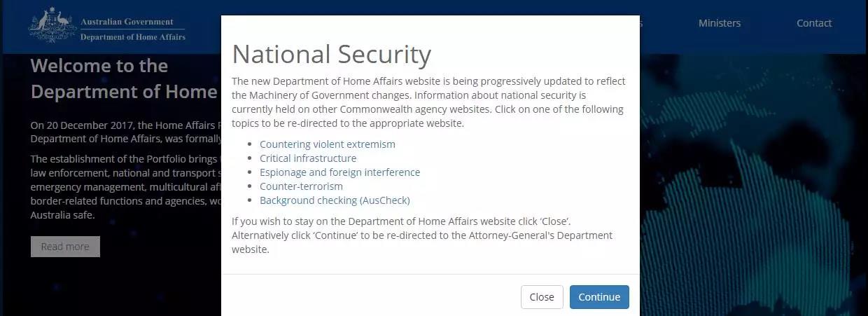Image resolution: width=868 pixels, height=316 pixels.
Task: Open the Ministers menu item
Action: tap(719, 23)
